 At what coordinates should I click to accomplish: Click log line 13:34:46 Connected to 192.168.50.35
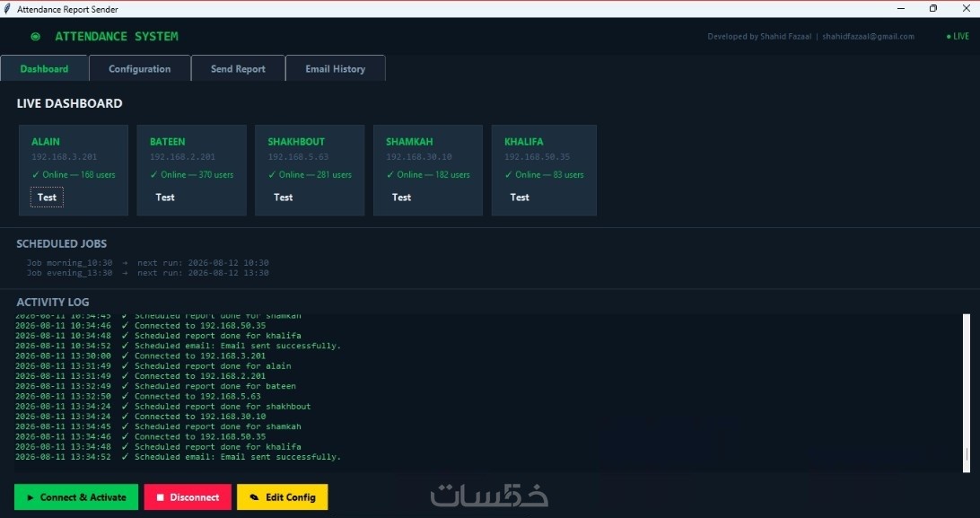pos(141,437)
